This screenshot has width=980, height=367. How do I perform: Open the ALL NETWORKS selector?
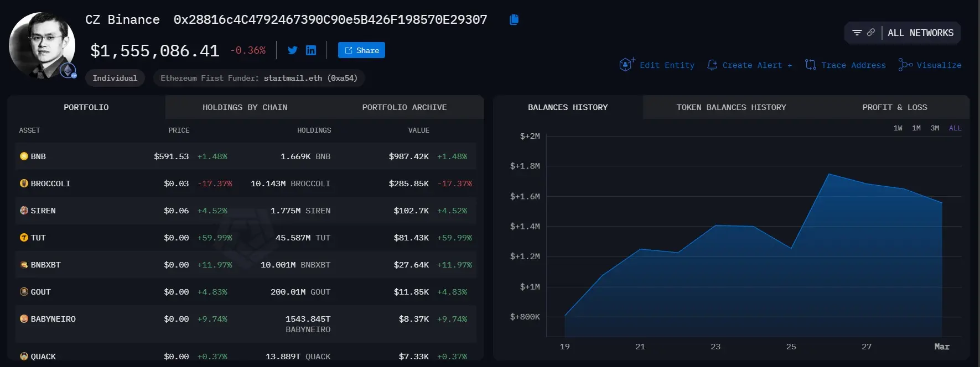(x=921, y=33)
